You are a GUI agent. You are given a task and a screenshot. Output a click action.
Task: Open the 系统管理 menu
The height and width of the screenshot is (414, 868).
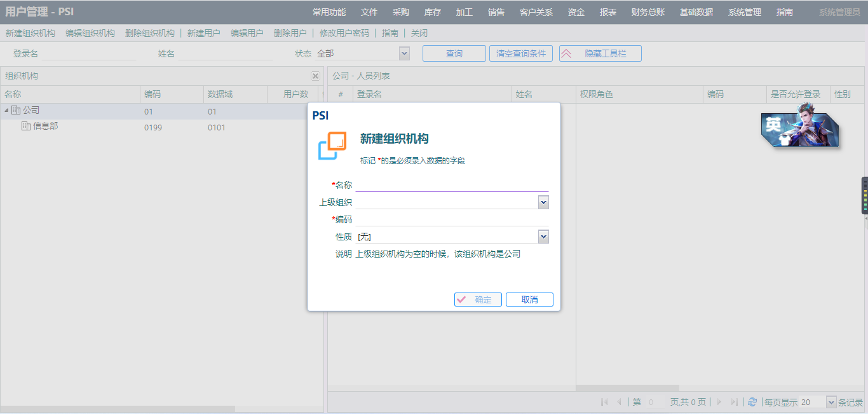point(745,12)
